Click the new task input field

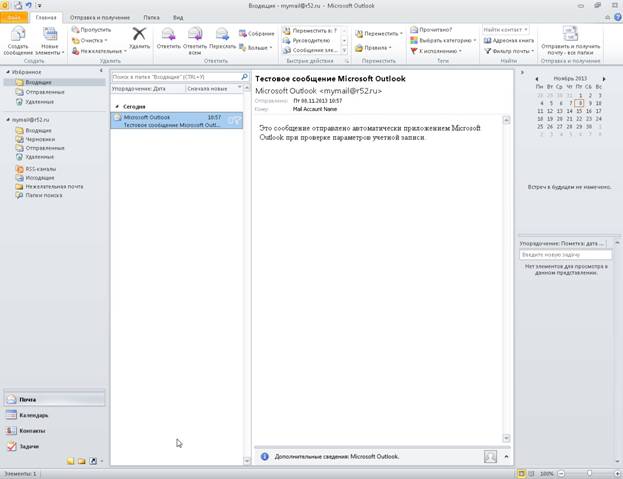565,255
